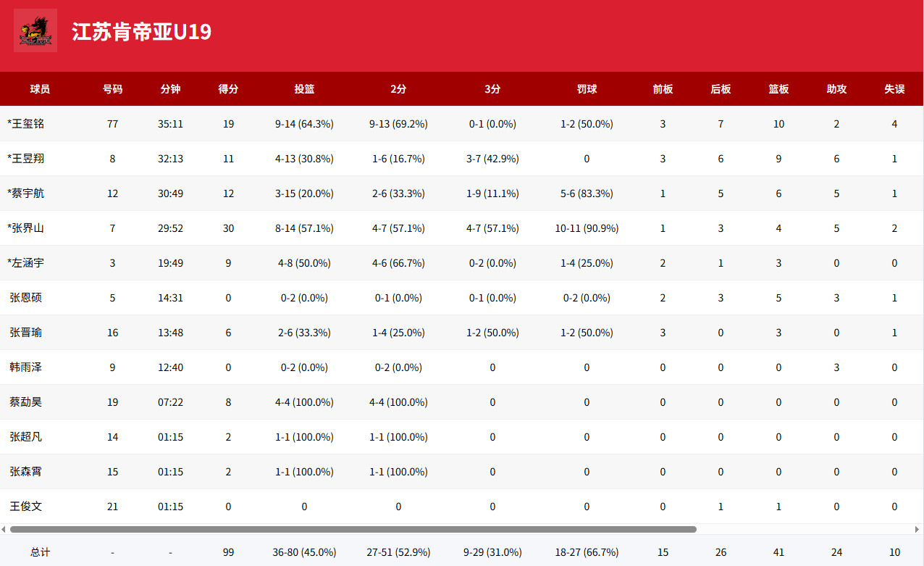Select the 球员 column header
This screenshot has width=924, height=566.
point(40,89)
